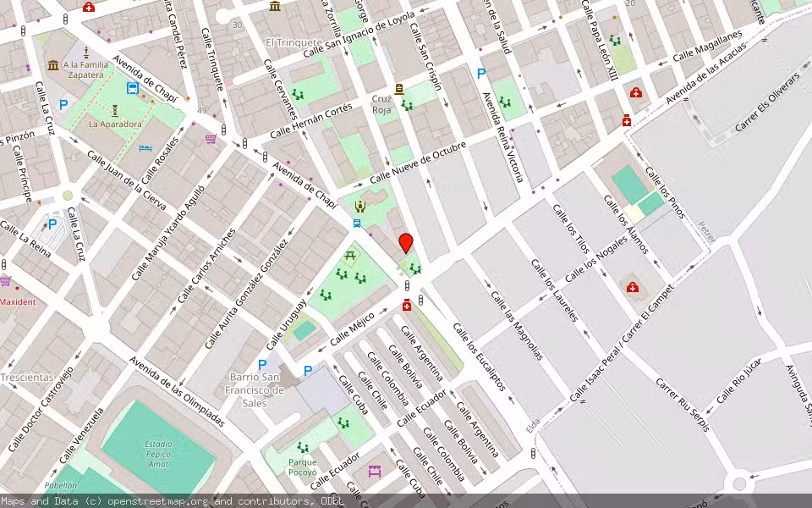This screenshot has width=812, height=508.
Task: Click the first-aid clinic icon near Calle Magallanes
Action: click(x=636, y=91)
